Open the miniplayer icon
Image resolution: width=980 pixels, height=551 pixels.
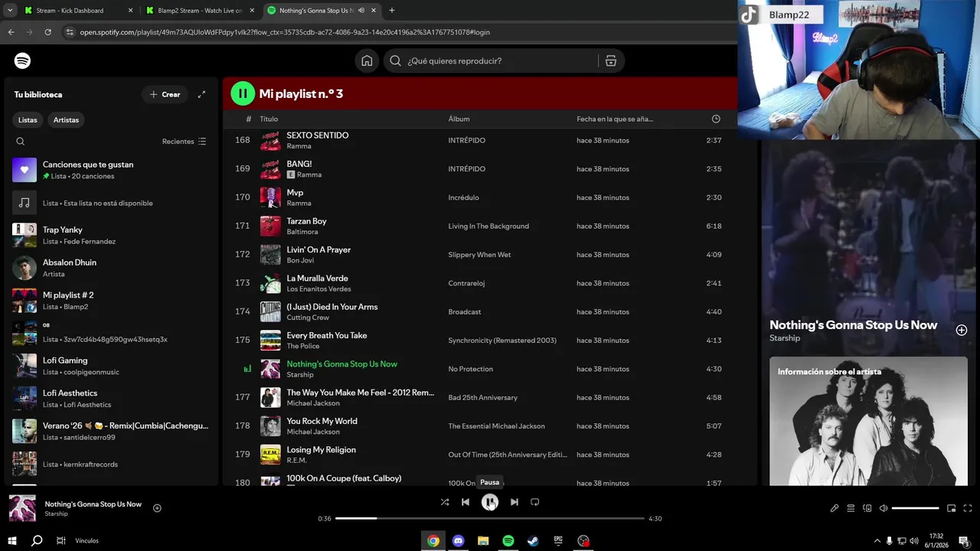[x=952, y=508]
